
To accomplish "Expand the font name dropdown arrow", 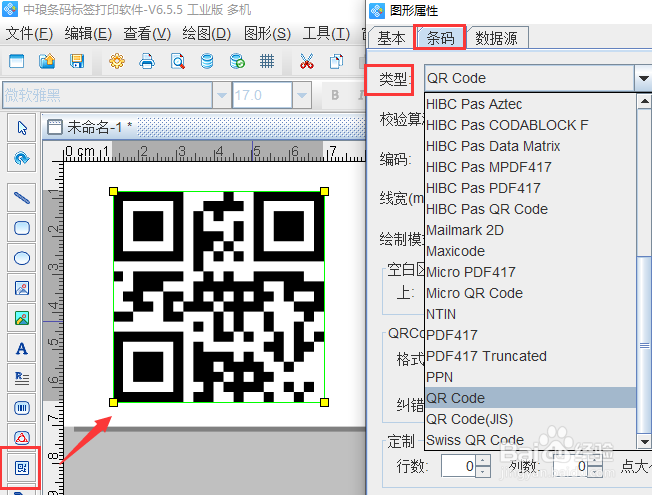I will coord(222,95).
